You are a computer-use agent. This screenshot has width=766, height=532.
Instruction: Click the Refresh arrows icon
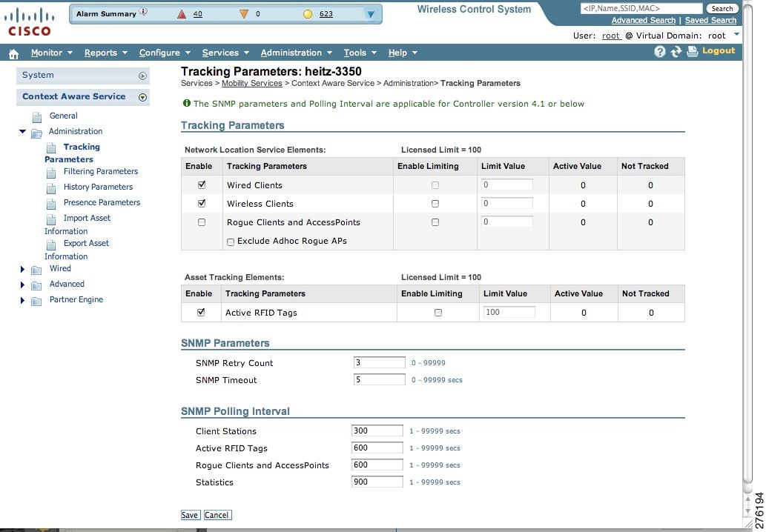[676, 52]
